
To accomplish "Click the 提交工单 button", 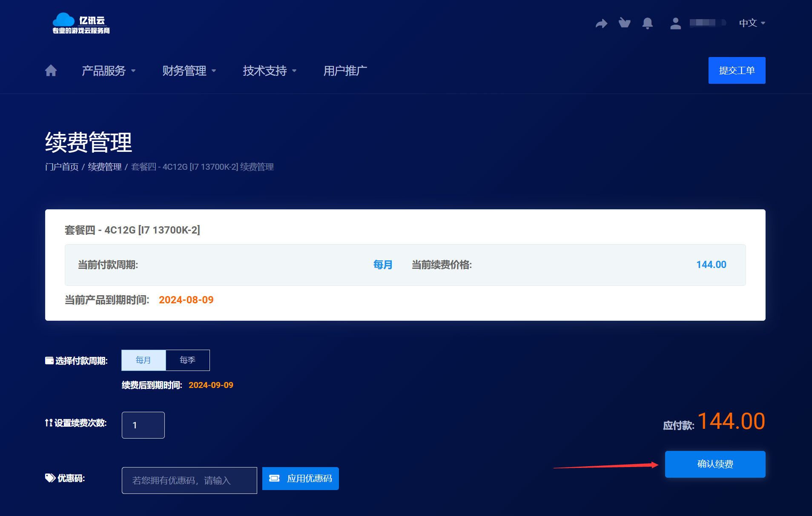I will coord(737,70).
